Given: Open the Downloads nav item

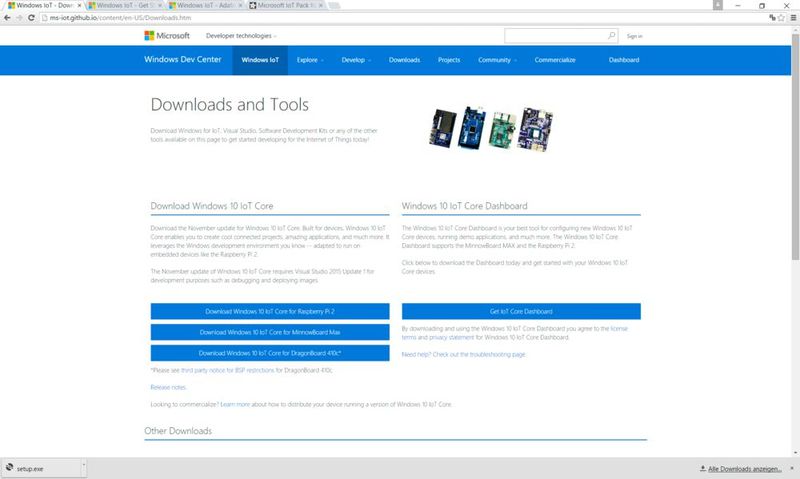Looking at the screenshot, I should [404, 60].
